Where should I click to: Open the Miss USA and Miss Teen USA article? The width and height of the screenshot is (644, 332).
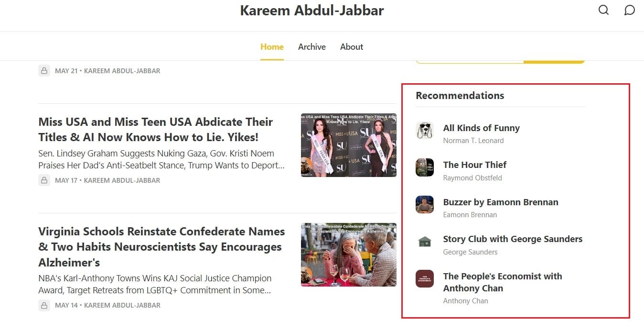[x=156, y=130]
